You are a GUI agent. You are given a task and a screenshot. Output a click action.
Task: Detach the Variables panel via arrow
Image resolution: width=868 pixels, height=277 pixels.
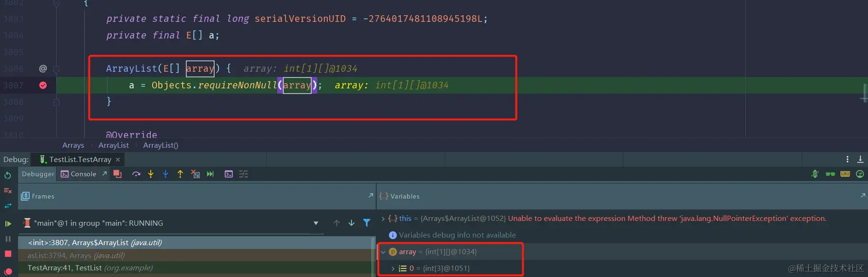pyautogui.click(x=863, y=195)
